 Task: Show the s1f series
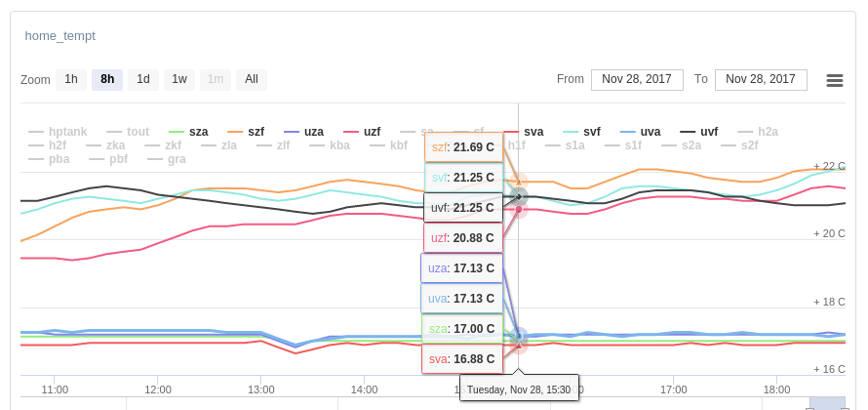click(x=623, y=145)
